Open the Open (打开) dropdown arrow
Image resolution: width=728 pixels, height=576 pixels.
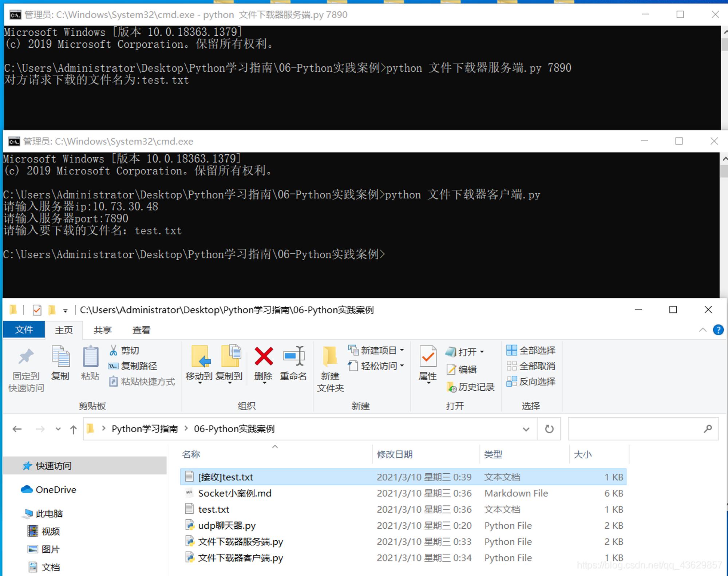click(482, 352)
